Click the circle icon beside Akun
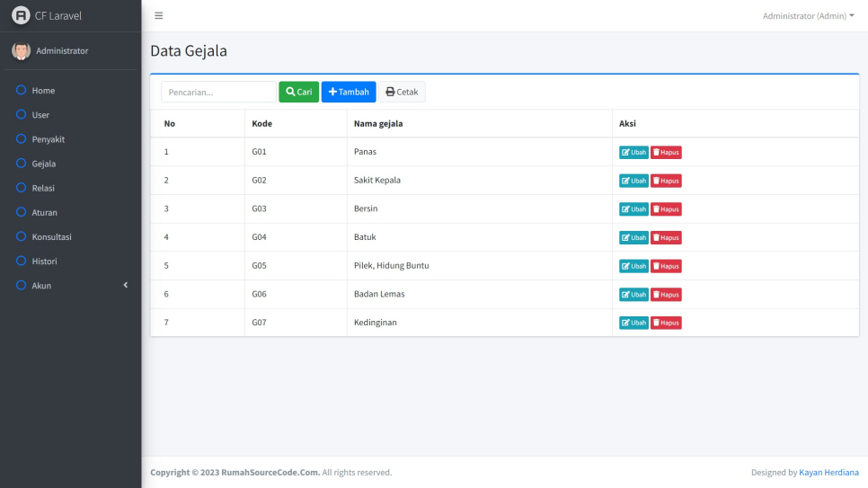 coord(21,285)
